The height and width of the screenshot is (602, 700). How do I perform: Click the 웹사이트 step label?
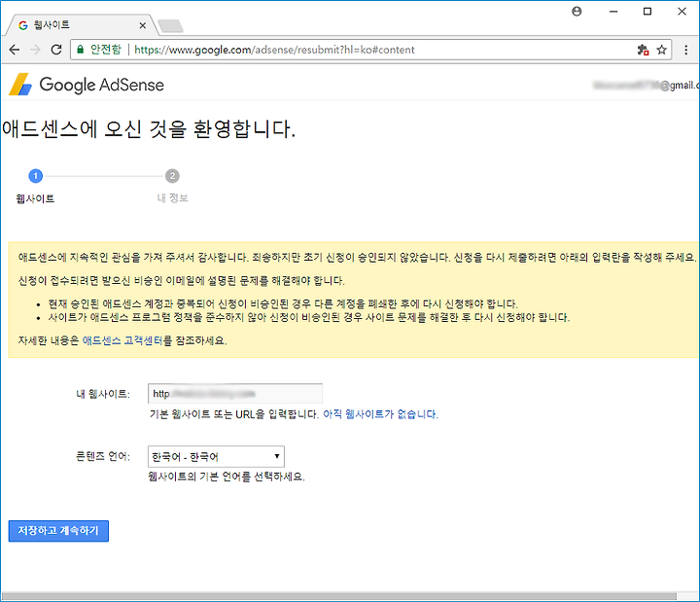click(35, 198)
